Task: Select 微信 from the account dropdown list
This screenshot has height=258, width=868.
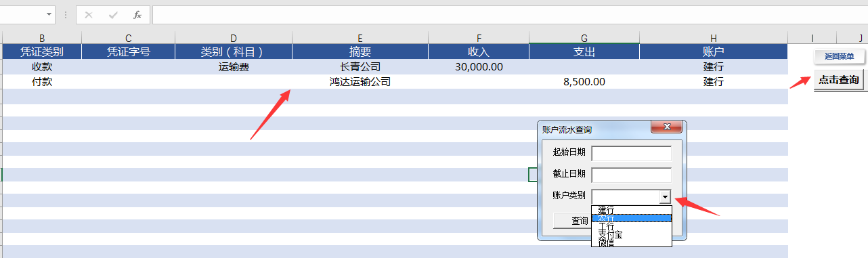Action: (631, 242)
